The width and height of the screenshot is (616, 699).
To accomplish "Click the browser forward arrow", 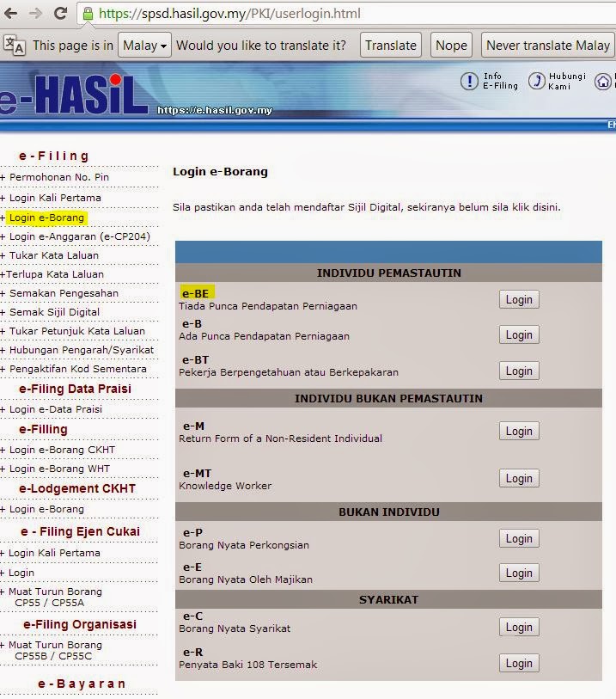I will pyautogui.click(x=35, y=14).
